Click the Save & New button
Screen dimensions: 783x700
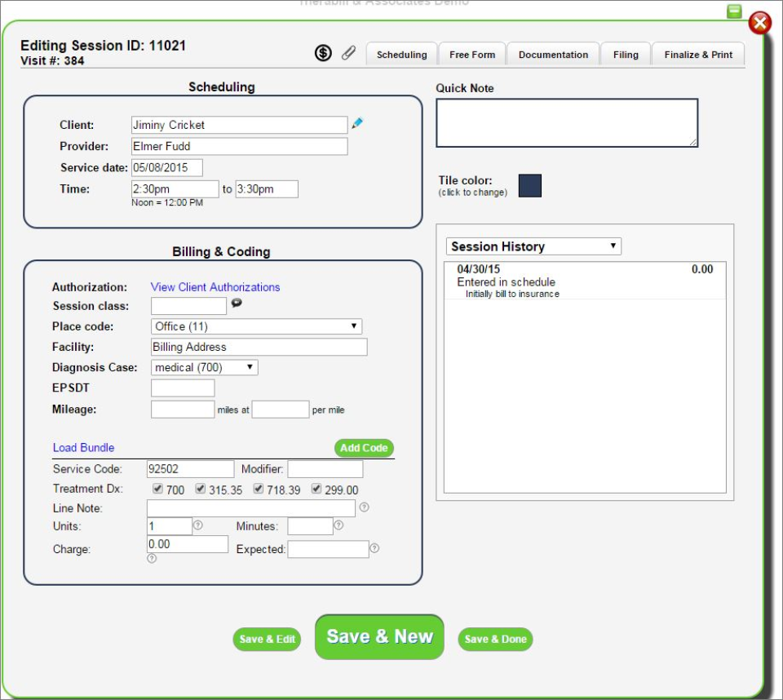[x=378, y=639]
